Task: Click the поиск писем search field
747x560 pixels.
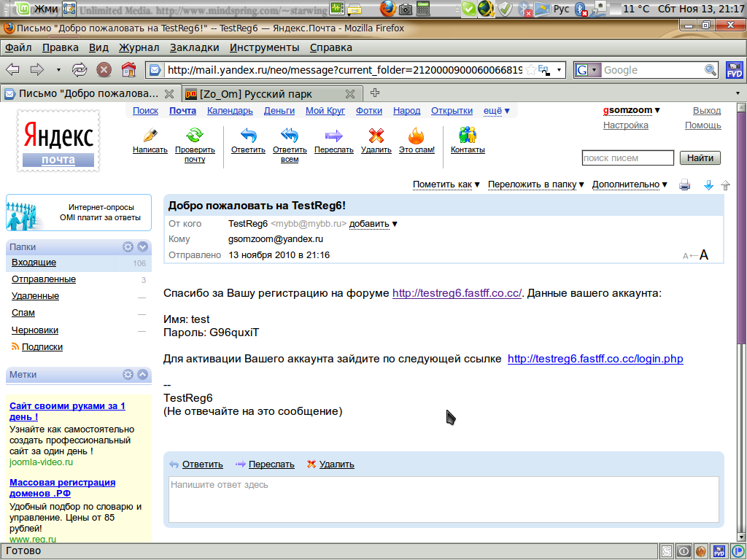Action: (x=627, y=158)
